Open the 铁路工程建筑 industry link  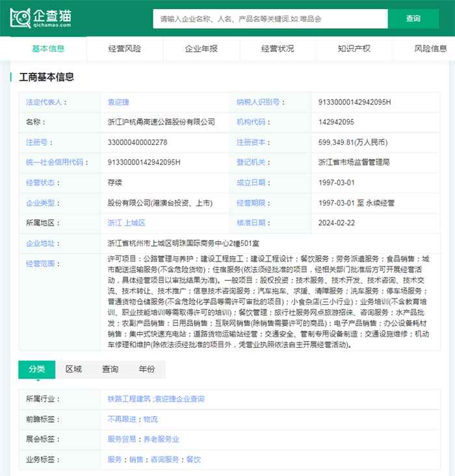129,399
